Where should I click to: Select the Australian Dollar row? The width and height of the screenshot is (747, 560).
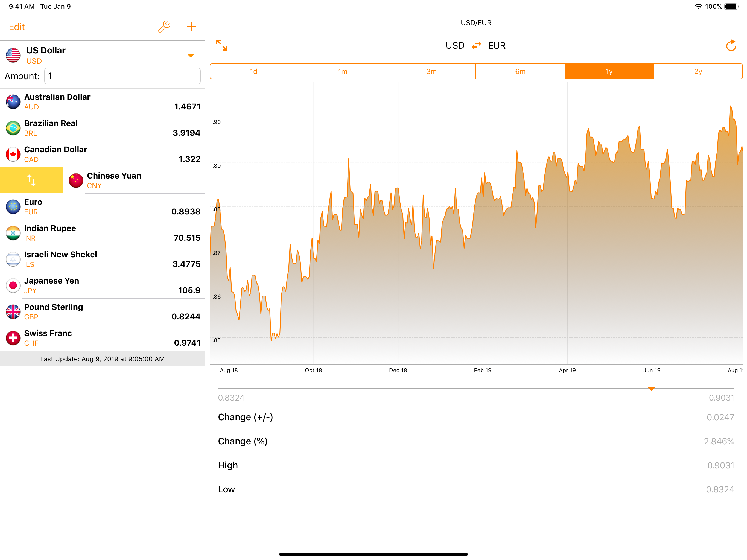pos(102,102)
